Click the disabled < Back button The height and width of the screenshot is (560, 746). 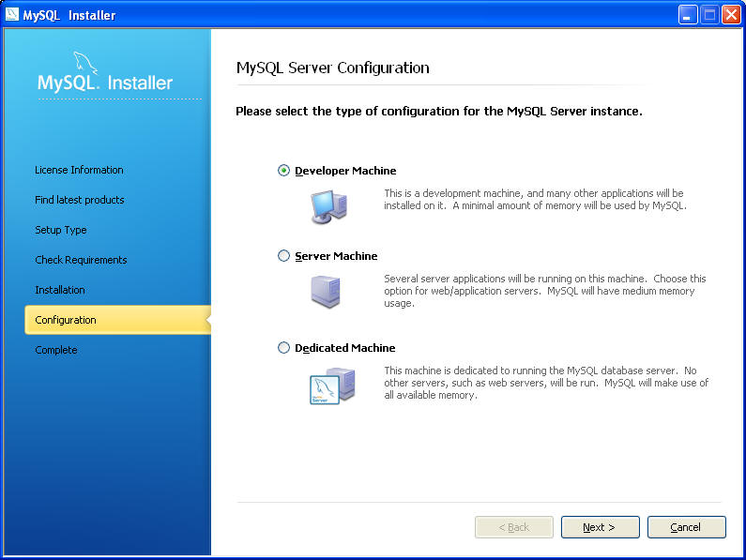(514, 527)
